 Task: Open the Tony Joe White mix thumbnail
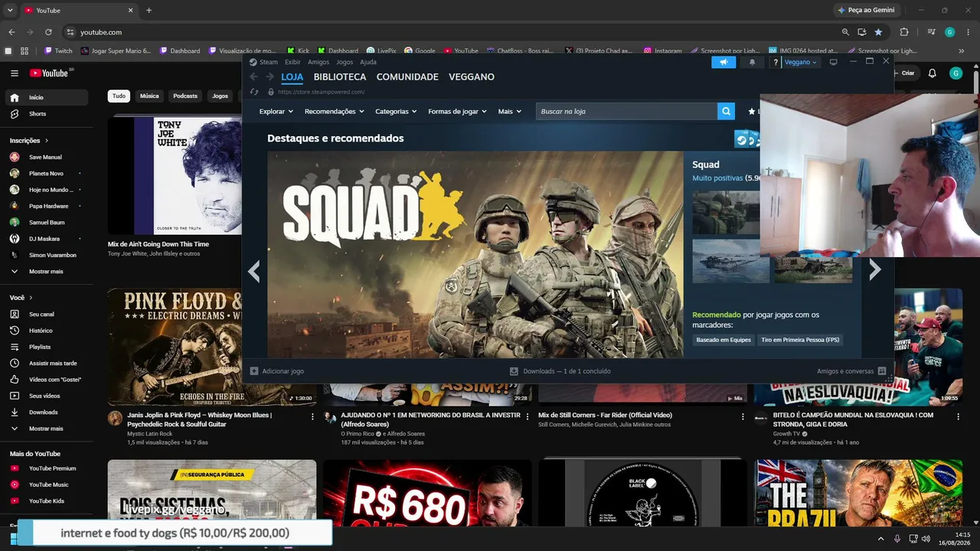[x=175, y=175]
